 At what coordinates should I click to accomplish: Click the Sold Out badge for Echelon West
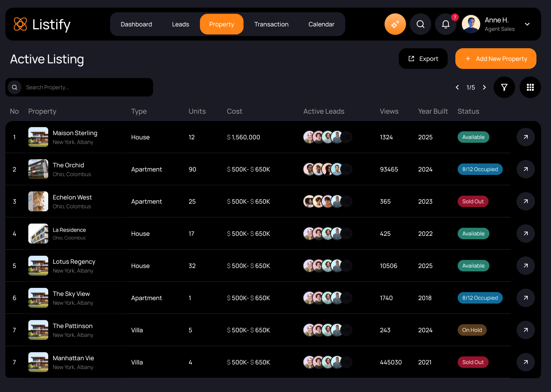pos(473,201)
